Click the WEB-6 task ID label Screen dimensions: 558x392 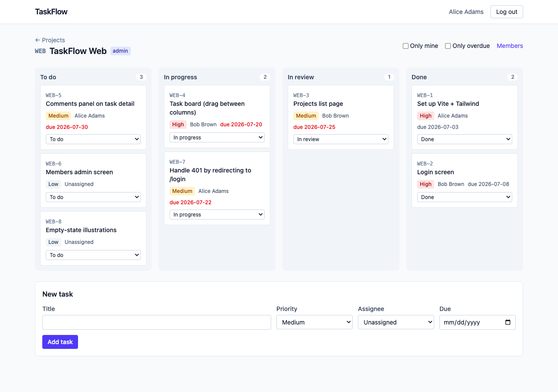coord(54,164)
